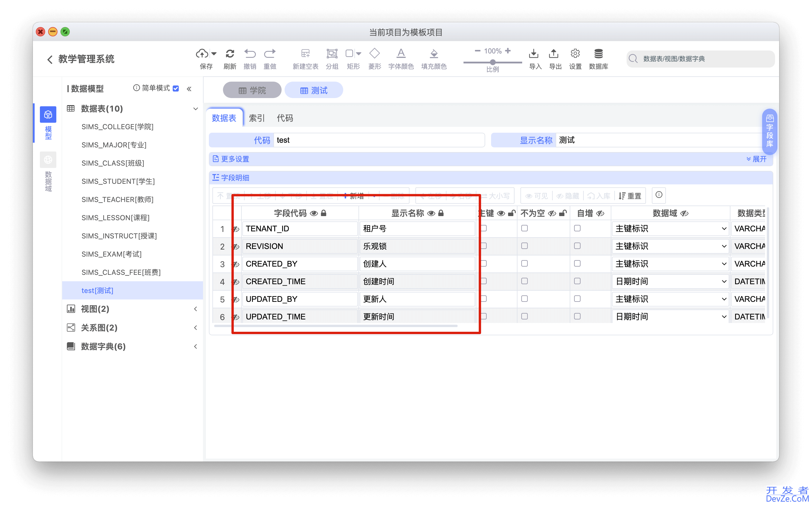The height and width of the screenshot is (505, 812).
Task: Toggle the unlock icon on 不为空 column
Action: point(563,213)
